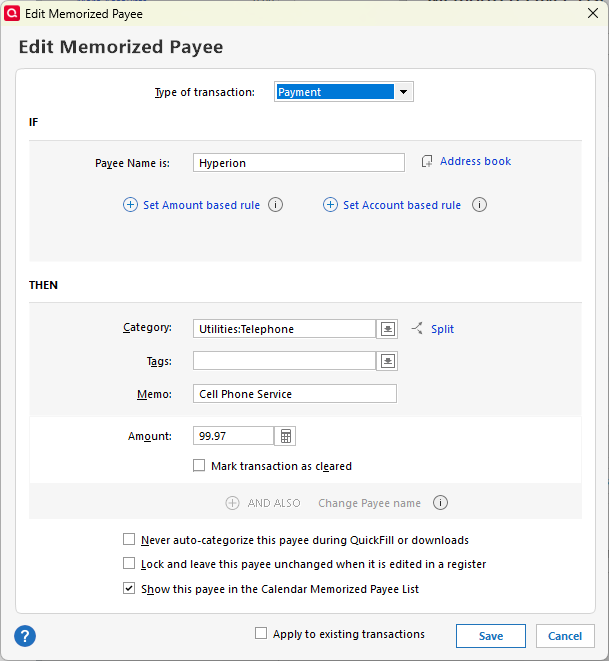
Task: Click the Address book icon
Action: (427, 162)
